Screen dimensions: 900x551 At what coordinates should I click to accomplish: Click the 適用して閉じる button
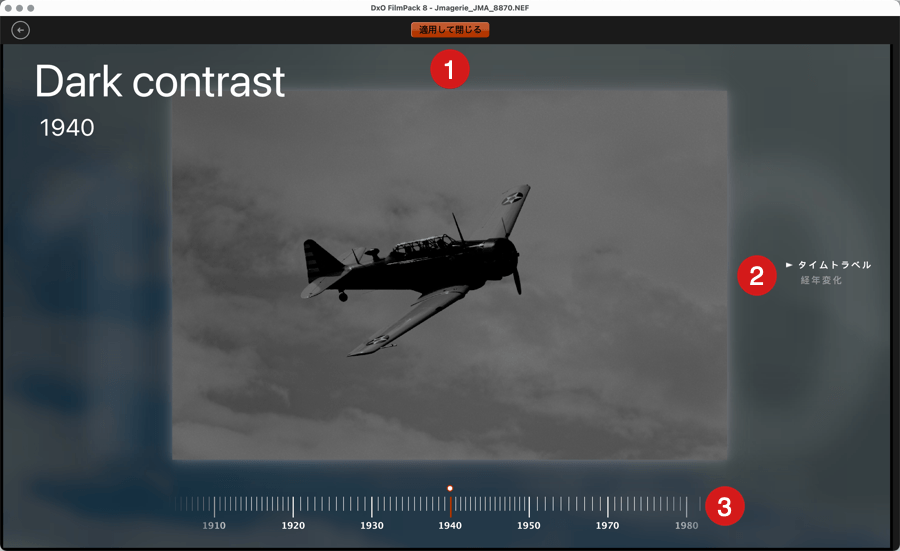pyautogui.click(x=450, y=30)
